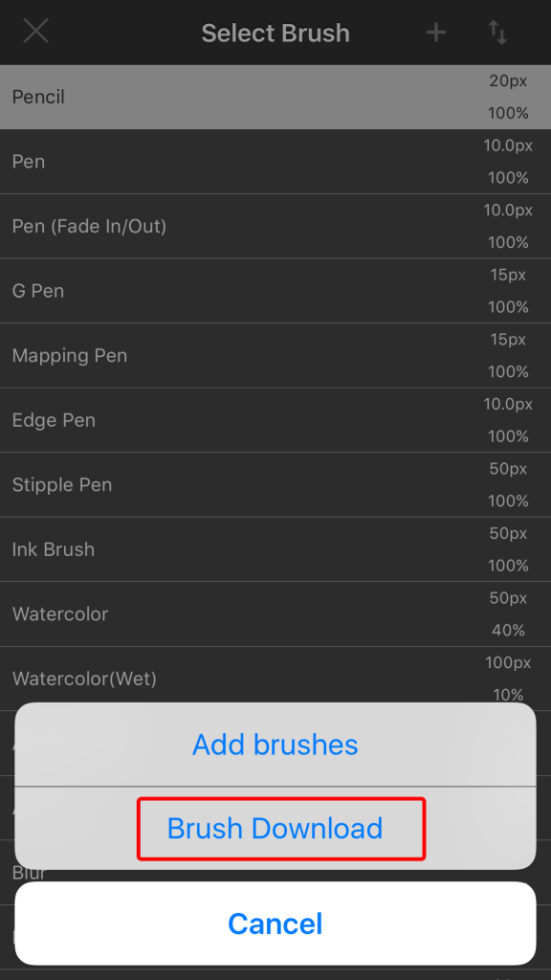Image resolution: width=551 pixels, height=980 pixels.
Task: Select the Watercolor brush
Action: 275,614
